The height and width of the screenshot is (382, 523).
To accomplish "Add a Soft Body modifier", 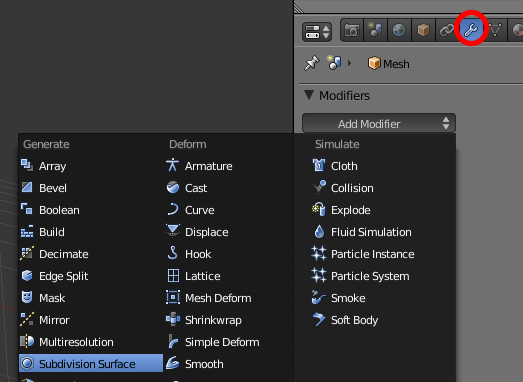I will click(x=383, y=320).
